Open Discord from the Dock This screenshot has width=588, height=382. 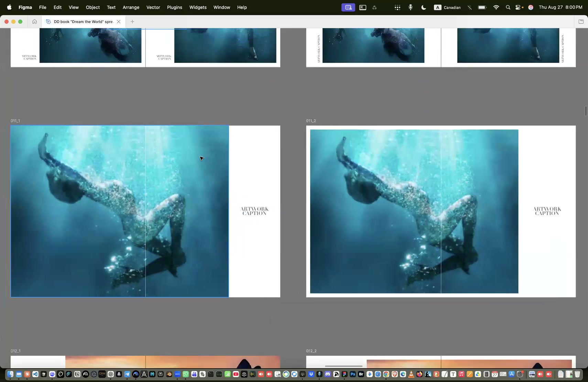[328, 374]
